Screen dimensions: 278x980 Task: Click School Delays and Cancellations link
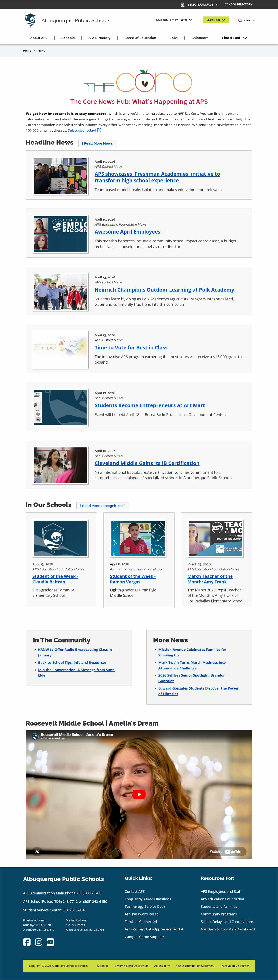227,921
